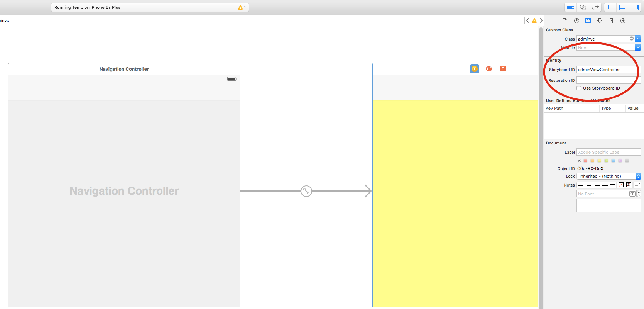Switch to the Assistant editor

point(583,7)
